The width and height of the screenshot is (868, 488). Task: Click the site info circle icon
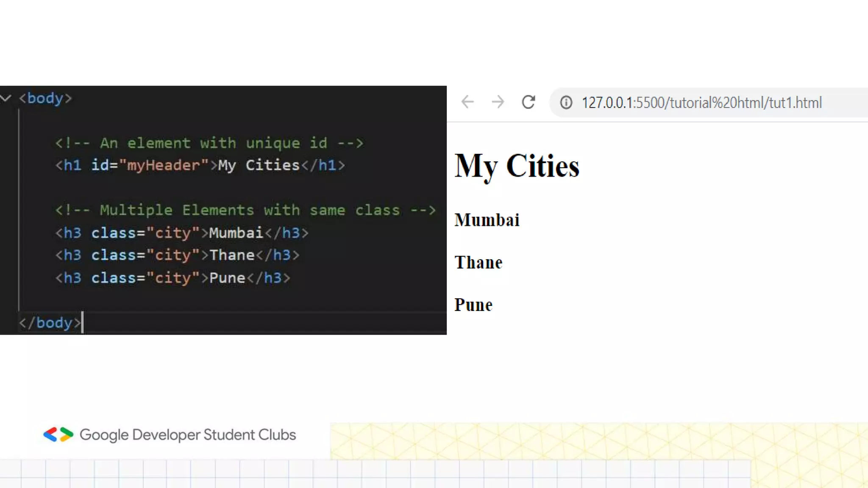[566, 103]
